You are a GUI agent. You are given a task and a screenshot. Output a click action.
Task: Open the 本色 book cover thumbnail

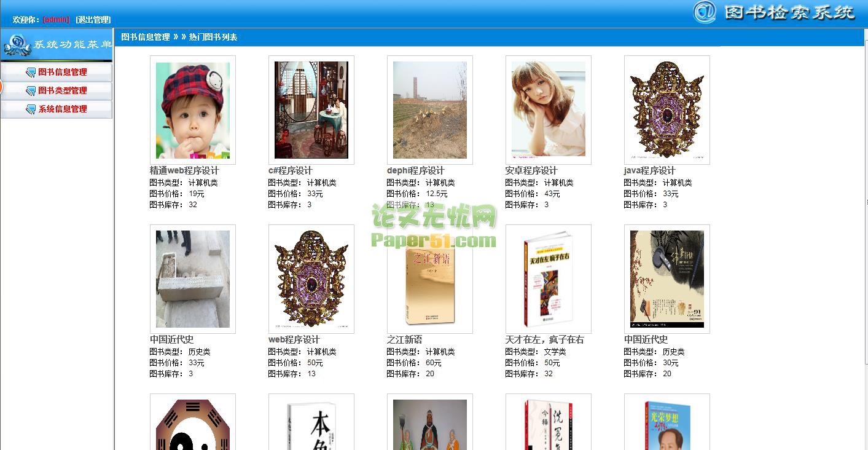click(x=311, y=422)
